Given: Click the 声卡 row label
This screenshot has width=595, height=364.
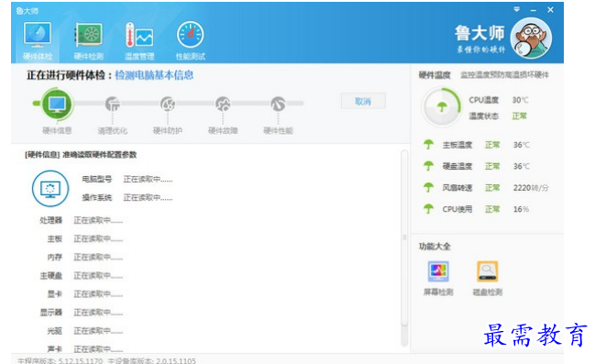Looking at the screenshot, I should (55, 348).
